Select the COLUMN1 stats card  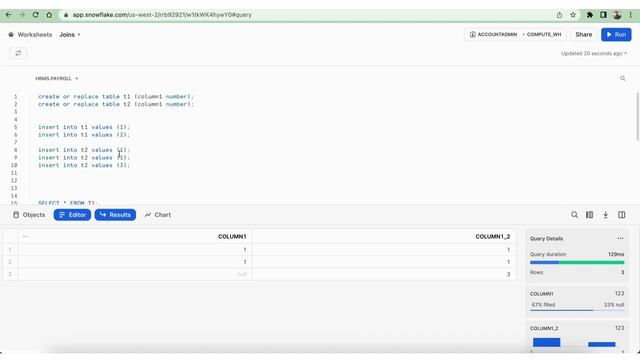(577, 301)
